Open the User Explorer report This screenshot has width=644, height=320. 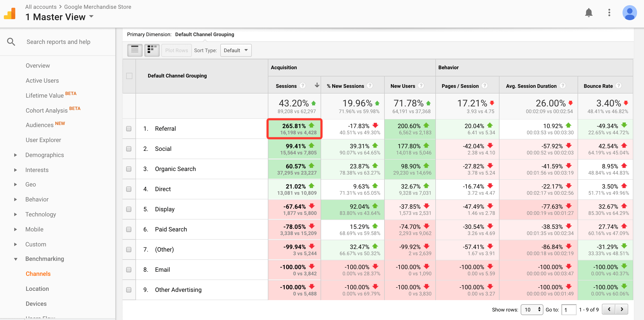43,140
